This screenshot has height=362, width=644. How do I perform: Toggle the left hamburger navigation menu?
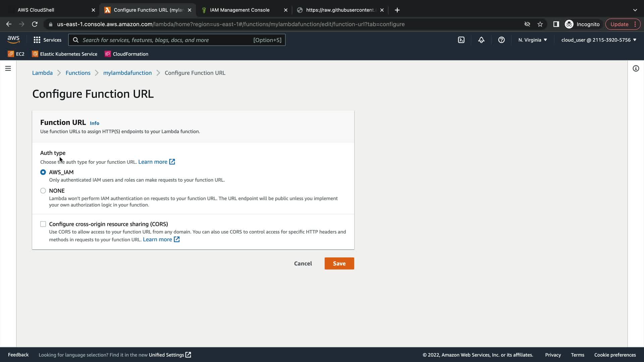click(x=8, y=68)
